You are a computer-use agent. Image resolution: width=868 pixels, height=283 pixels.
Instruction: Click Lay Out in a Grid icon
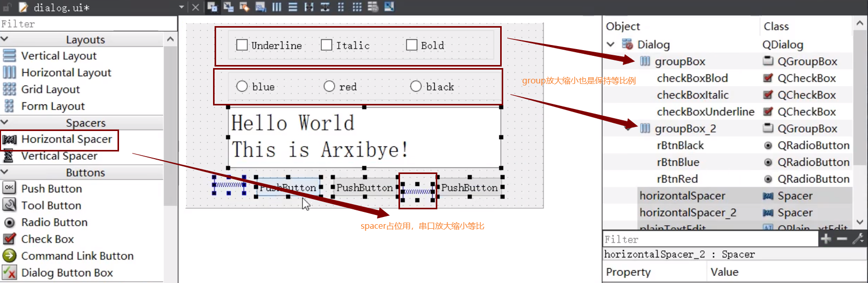click(x=357, y=7)
